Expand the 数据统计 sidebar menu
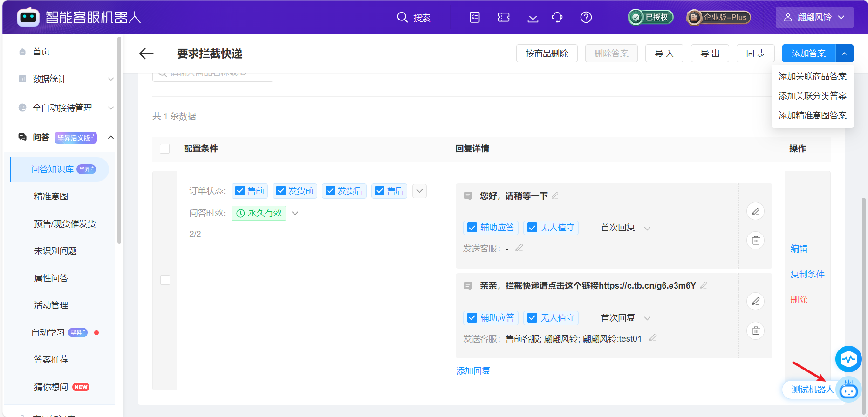The width and height of the screenshot is (868, 417). (x=111, y=79)
